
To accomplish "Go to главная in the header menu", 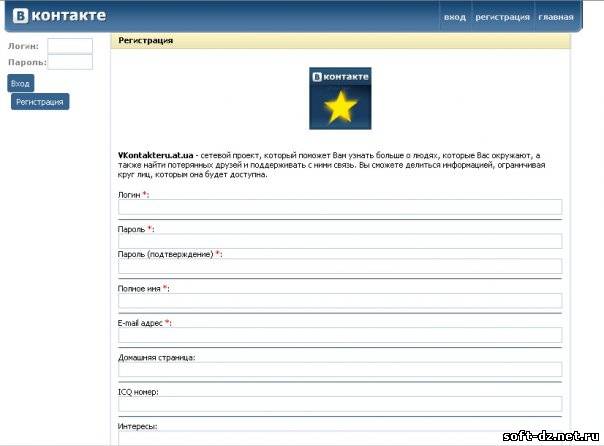I will pos(556,17).
